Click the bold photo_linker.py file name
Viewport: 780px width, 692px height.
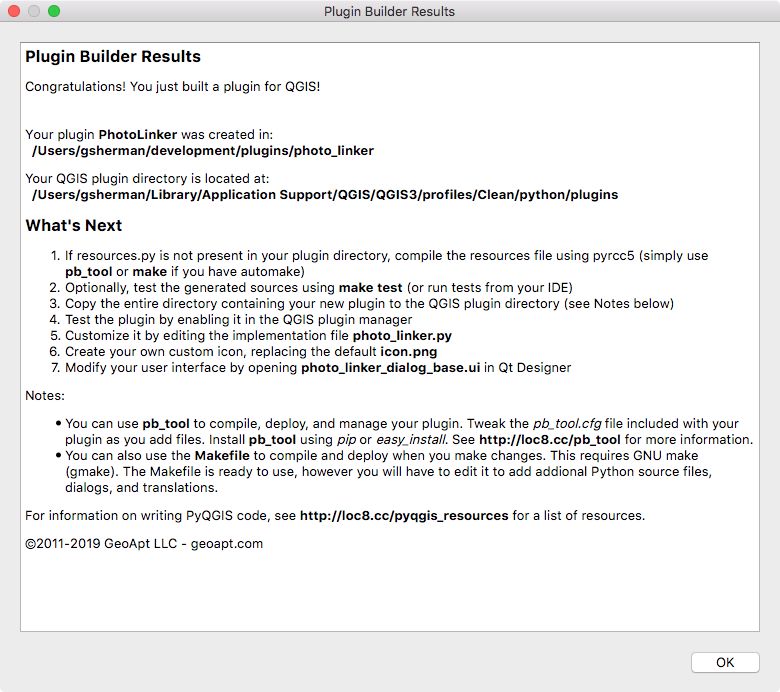coord(402,336)
